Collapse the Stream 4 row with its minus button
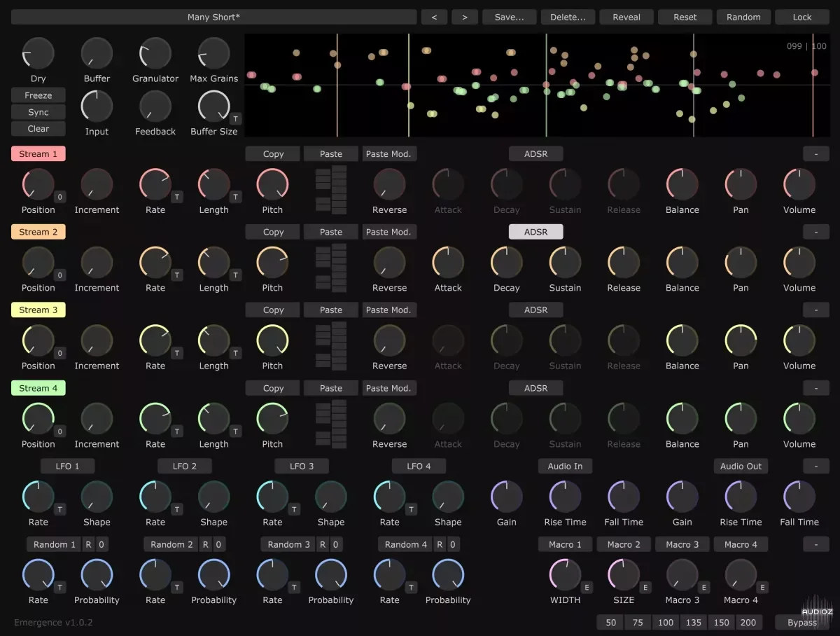Image resolution: width=840 pixels, height=636 pixels. (x=816, y=388)
